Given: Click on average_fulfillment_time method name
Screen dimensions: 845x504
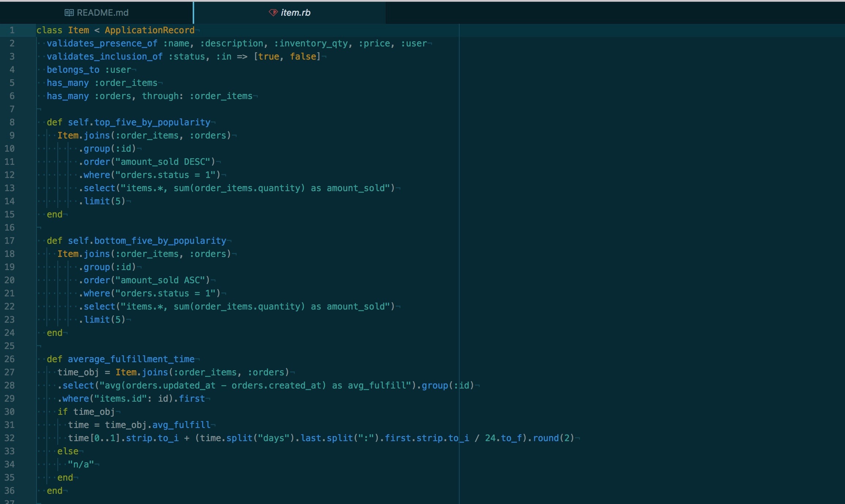Looking at the screenshot, I should [x=131, y=359].
